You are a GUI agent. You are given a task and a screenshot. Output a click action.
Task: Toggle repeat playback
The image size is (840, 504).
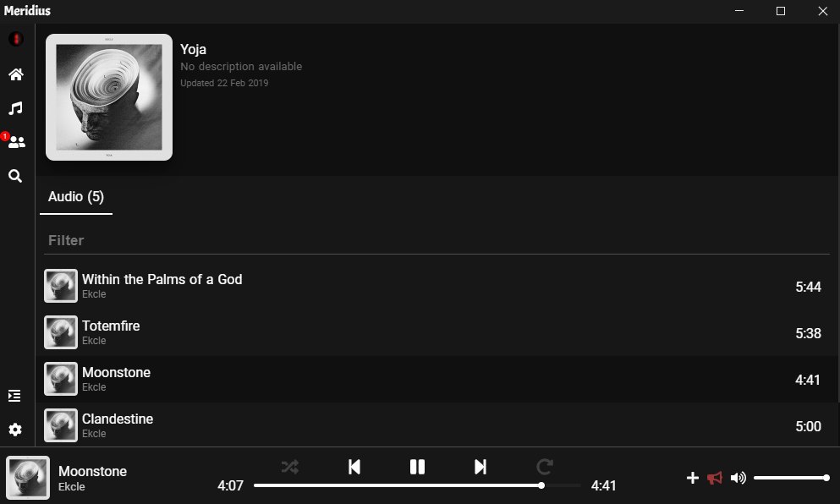pos(544,467)
